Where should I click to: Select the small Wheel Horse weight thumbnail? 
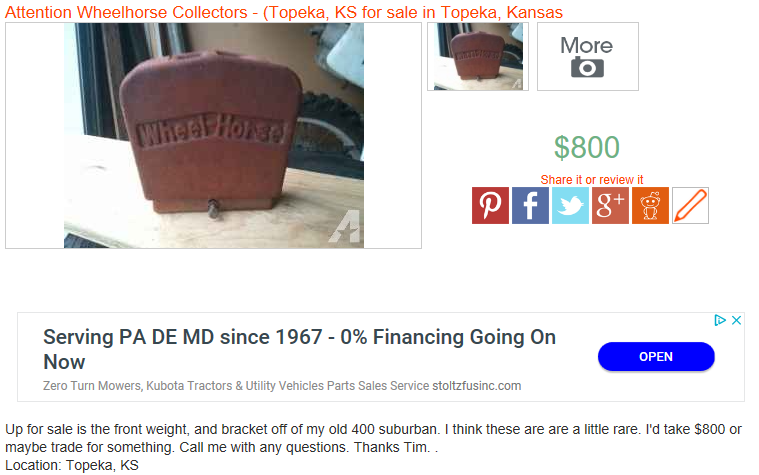point(478,57)
